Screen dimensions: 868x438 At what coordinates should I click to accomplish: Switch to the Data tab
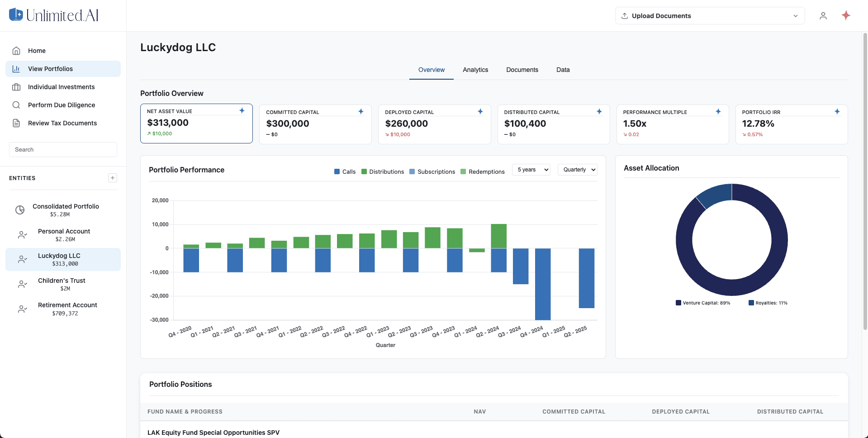tap(563, 70)
